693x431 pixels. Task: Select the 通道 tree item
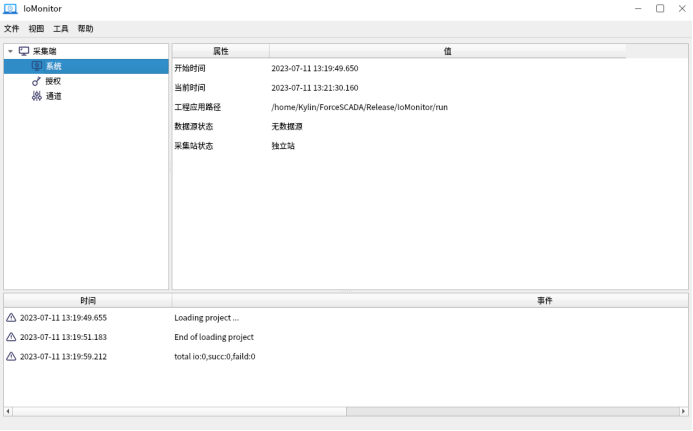pyautogui.click(x=53, y=96)
